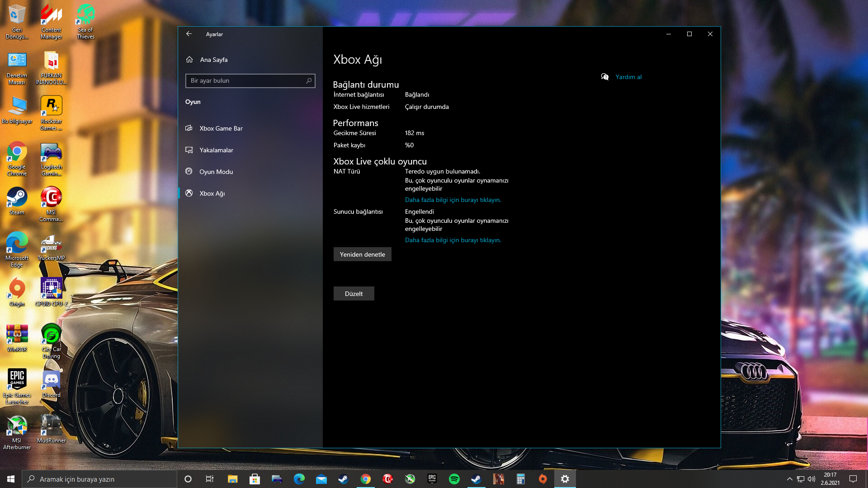Open Ana Sayfa home page
The height and width of the screenshot is (488, 868).
click(213, 60)
